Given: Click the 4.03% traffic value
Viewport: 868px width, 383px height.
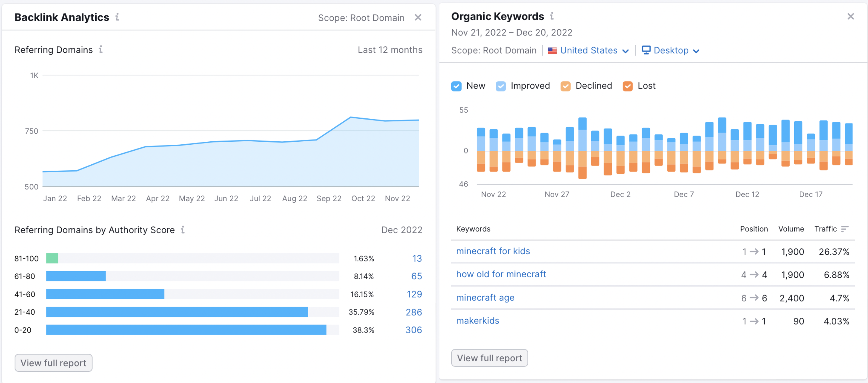Looking at the screenshot, I should tap(836, 321).
